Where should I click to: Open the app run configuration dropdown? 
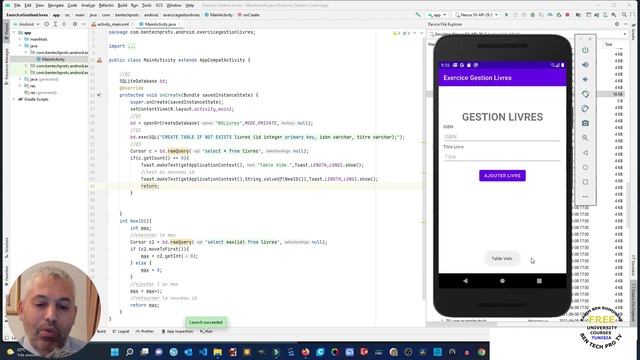pos(437,15)
